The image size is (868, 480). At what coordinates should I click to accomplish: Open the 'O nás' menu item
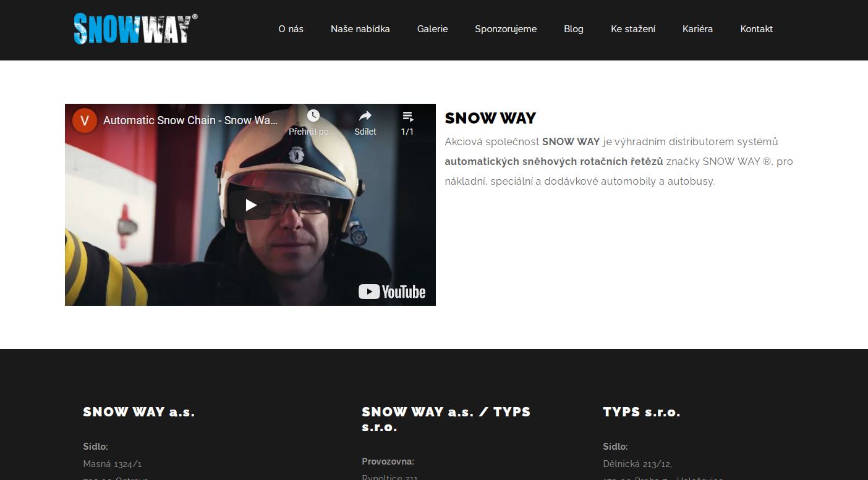pos(291,29)
